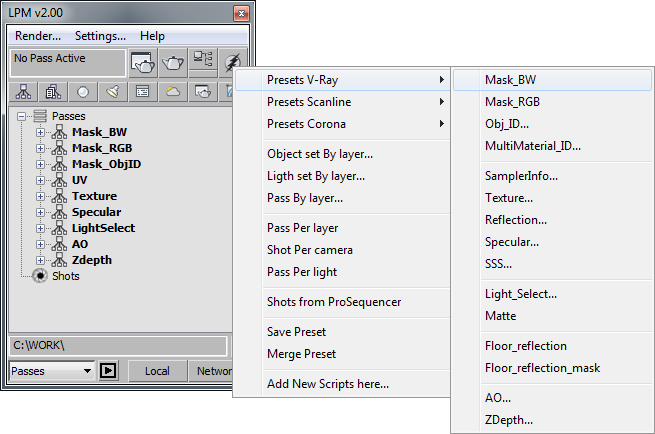Viewport: 655px width, 434px height.
Task: Click the teapot render icon
Action: [173, 63]
